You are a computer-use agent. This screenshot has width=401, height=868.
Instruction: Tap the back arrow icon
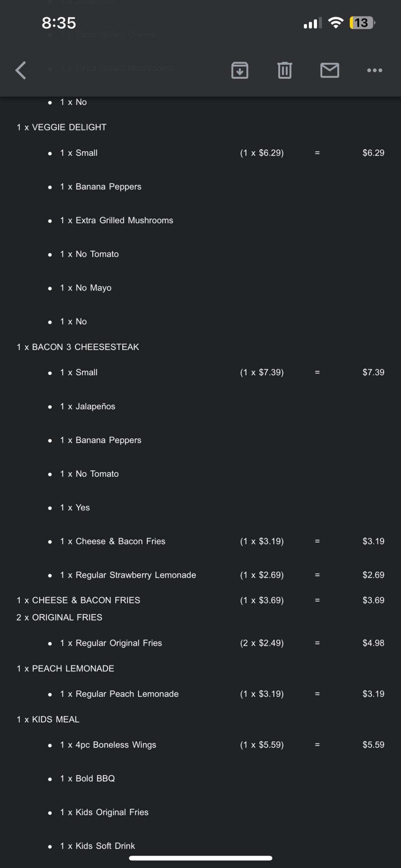[x=21, y=70]
